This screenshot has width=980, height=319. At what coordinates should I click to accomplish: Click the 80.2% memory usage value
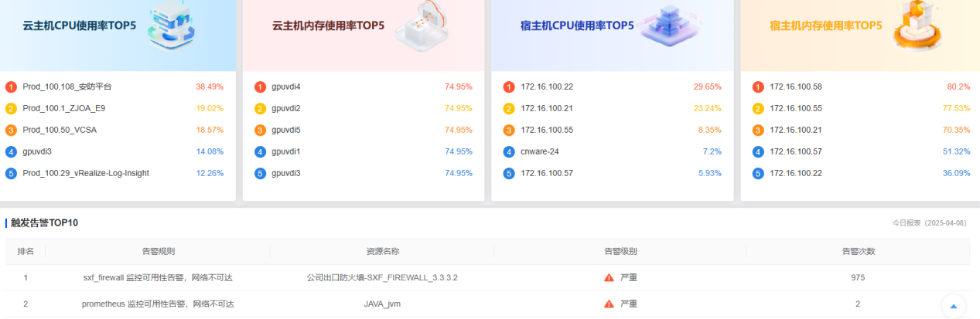[958, 87]
